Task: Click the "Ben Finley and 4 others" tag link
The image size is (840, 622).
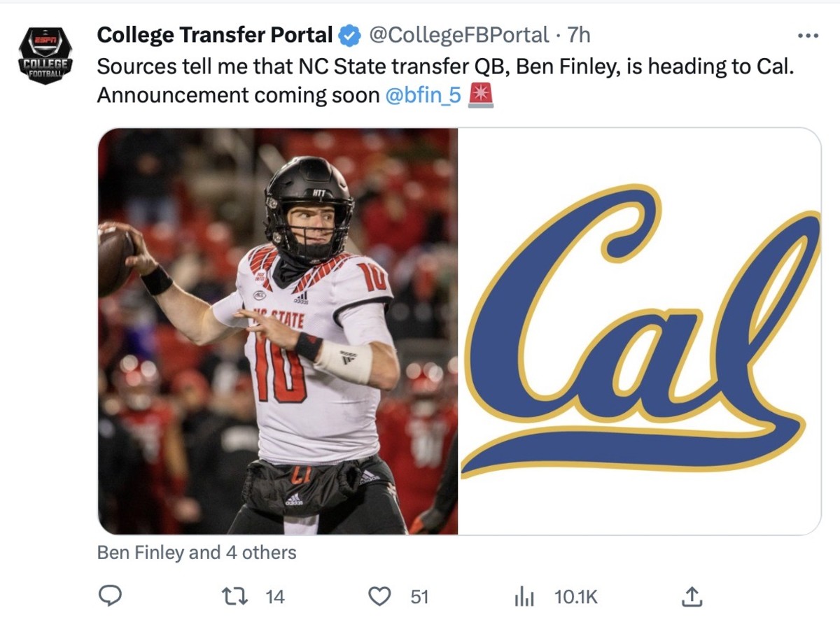Action: [197, 553]
